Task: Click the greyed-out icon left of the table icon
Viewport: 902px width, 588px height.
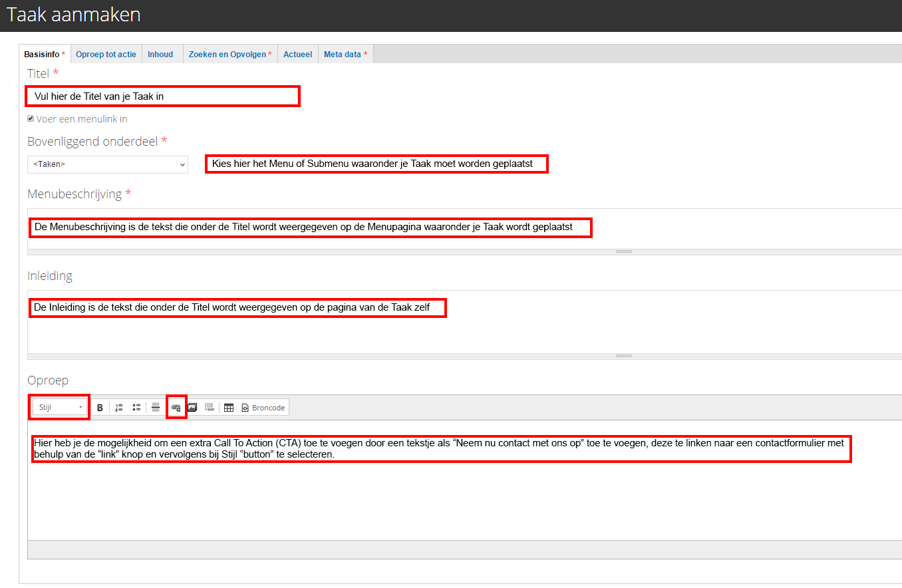Action: (209, 408)
